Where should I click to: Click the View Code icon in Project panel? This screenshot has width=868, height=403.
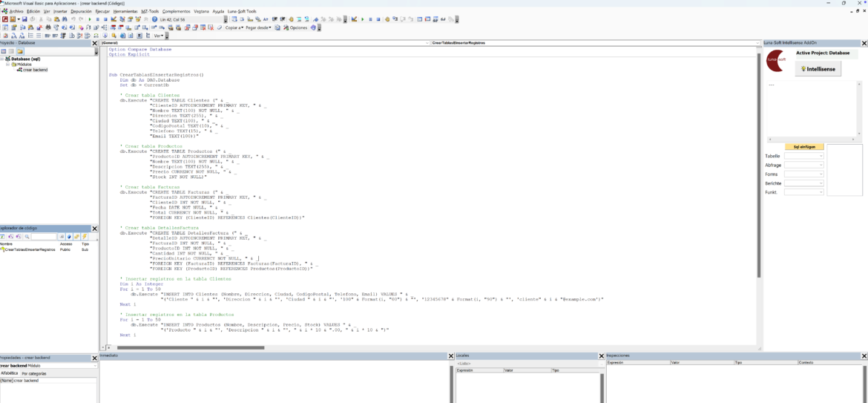(4, 51)
